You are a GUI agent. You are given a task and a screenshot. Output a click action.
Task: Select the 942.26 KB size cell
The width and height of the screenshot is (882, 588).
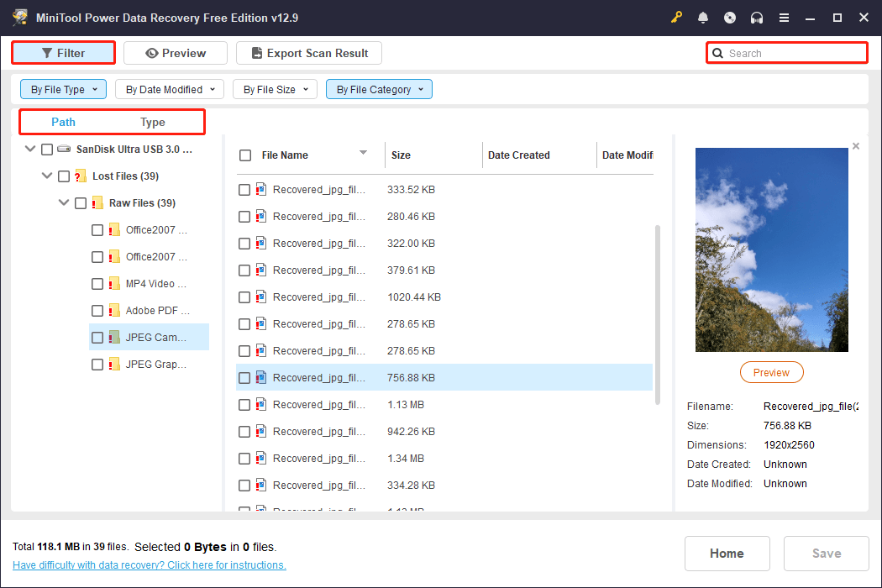411,432
